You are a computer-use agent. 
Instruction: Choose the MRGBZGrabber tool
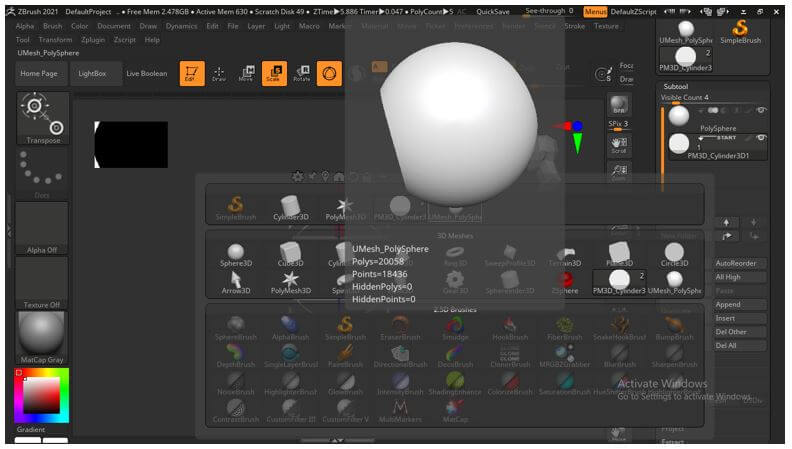(565, 356)
